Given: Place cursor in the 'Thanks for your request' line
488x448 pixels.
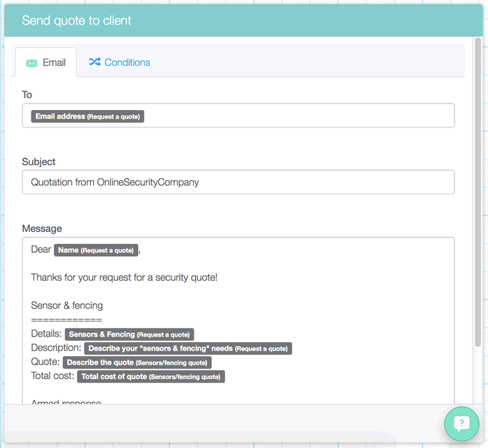Looking at the screenshot, I should [124, 277].
